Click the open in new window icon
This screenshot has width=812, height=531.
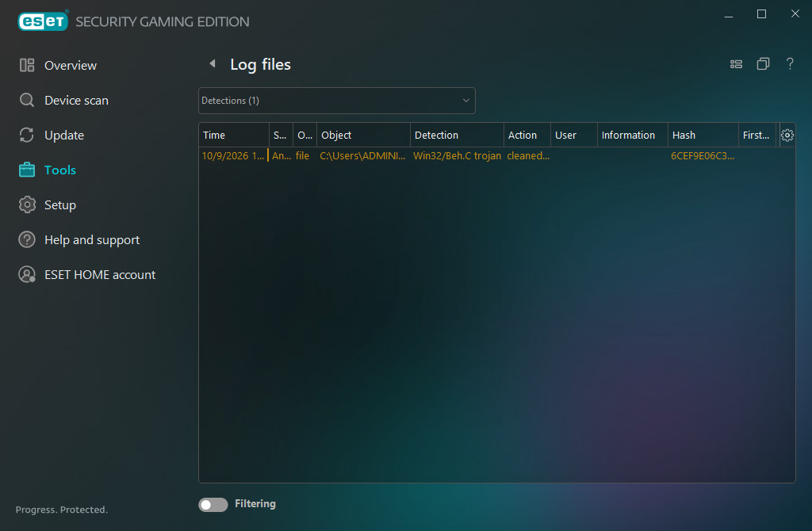click(x=763, y=63)
